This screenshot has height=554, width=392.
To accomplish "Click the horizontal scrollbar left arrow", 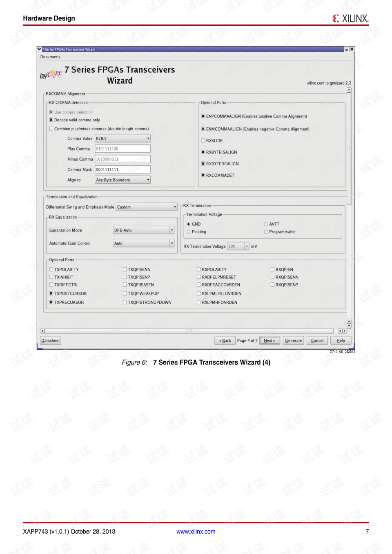I will (42, 331).
